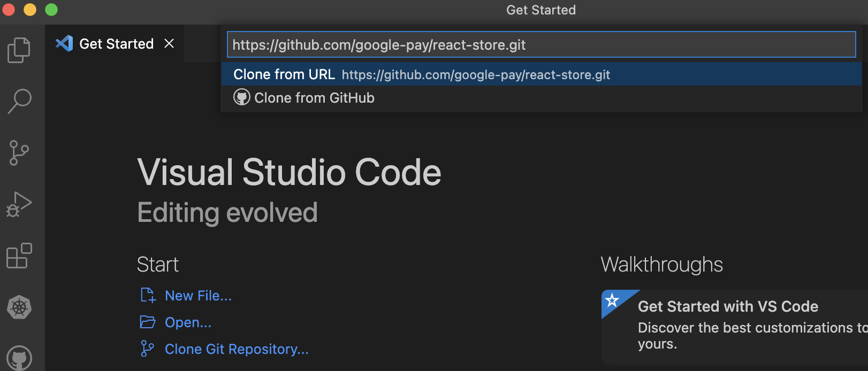
Task: Close the Get Started tab
Action: pyautogui.click(x=169, y=44)
